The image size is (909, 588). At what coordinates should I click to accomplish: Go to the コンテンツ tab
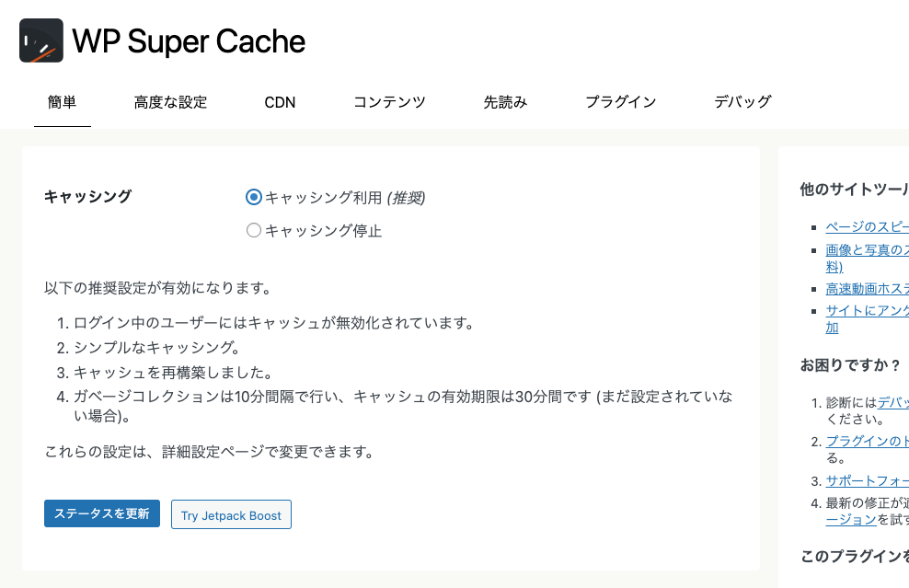(x=389, y=102)
